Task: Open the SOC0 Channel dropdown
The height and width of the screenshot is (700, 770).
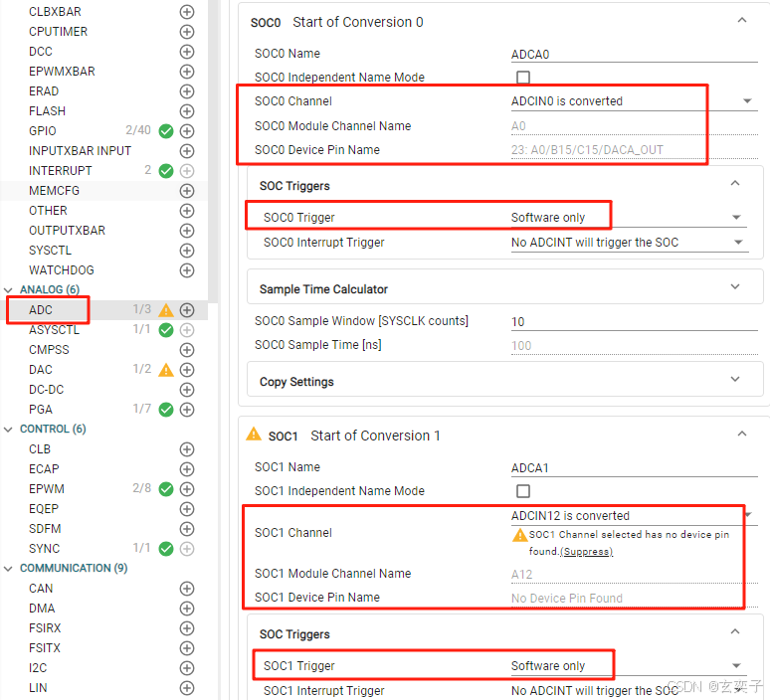Action: (x=634, y=101)
